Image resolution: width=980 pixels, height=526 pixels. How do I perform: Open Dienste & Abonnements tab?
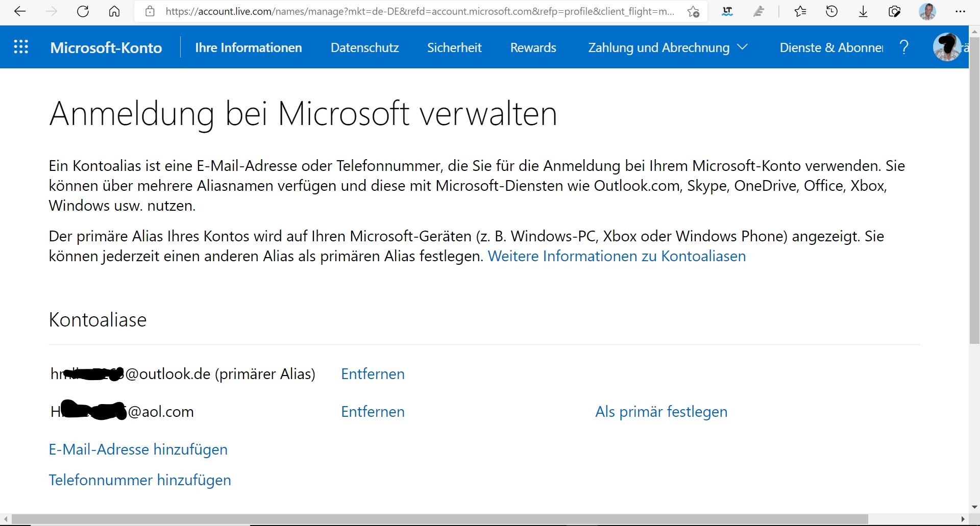point(831,47)
